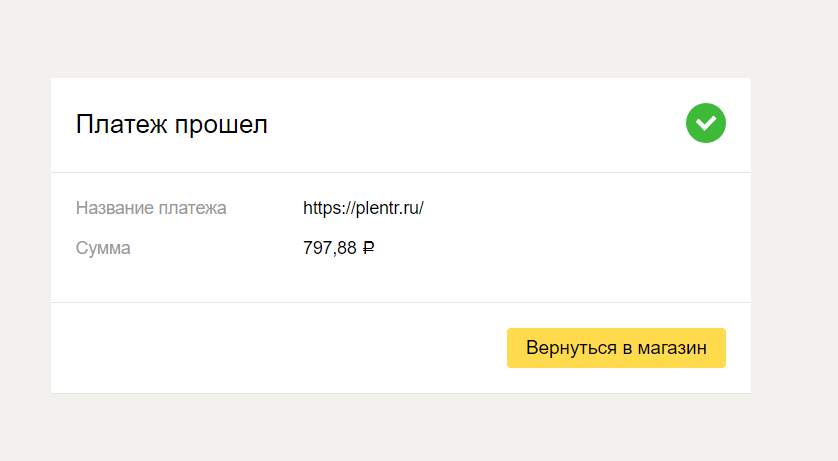
Task: Click the plentr.ru domain text
Action: pos(387,208)
